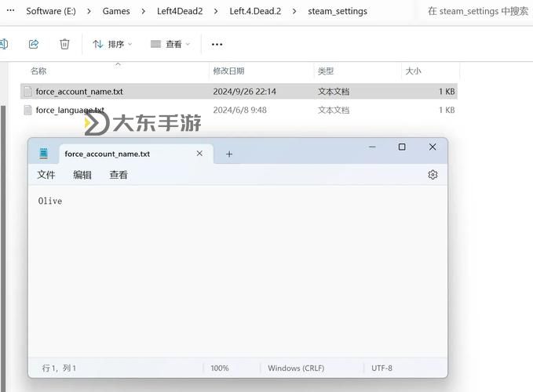Screen dimensions: 533x392
Task: Go to Left.4.Dead.2 folder in breadcrumb
Action: [255, 11]
